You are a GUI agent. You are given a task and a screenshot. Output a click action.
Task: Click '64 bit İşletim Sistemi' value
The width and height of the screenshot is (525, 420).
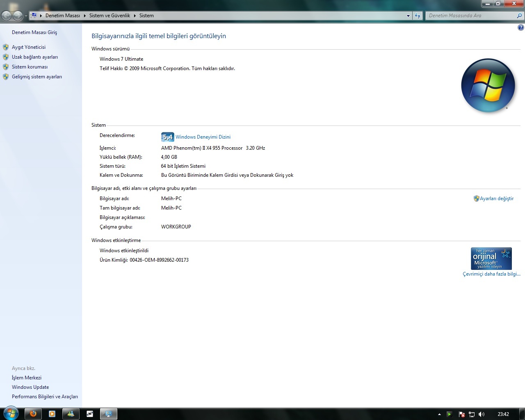[x=183, y=166]
